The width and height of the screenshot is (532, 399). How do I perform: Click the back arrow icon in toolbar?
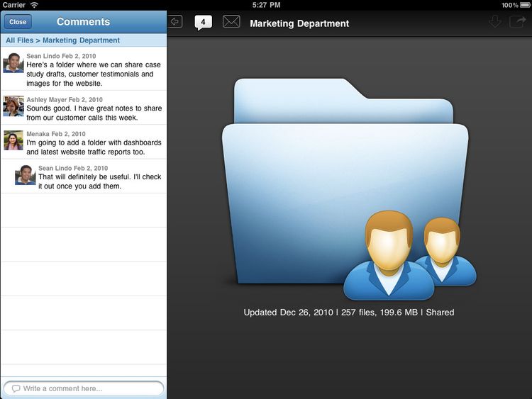175,22
